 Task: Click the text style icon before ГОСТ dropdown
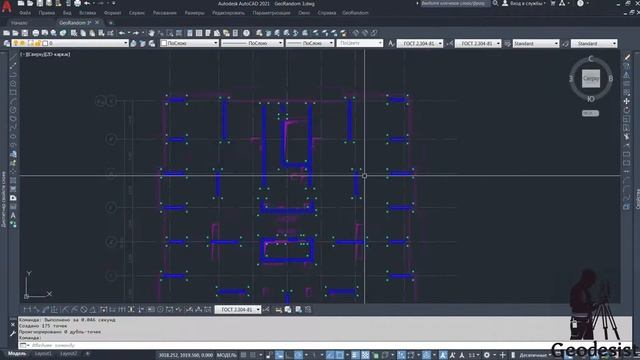tap(391, 43)
